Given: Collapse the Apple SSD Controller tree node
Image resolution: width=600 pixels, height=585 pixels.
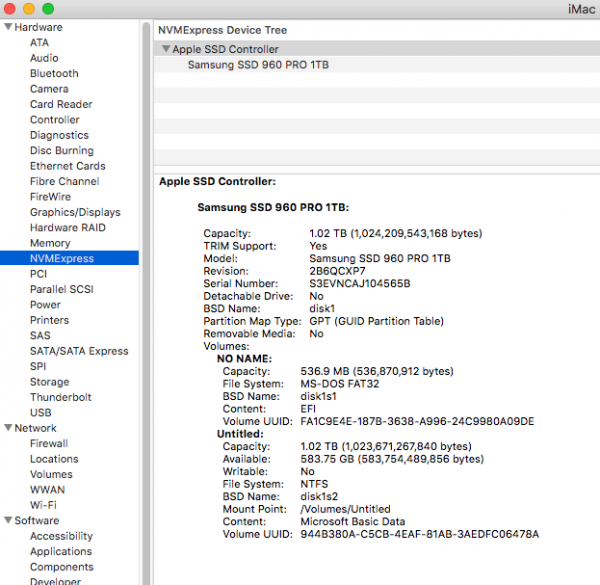Looking at the screenshot, I should click(x=166, y=49).
